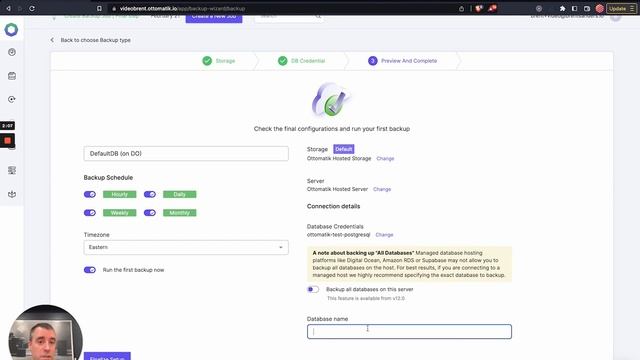Open the Brave shields lion icon
Screen dimensions: 640x360
click(x=479, y=9)
